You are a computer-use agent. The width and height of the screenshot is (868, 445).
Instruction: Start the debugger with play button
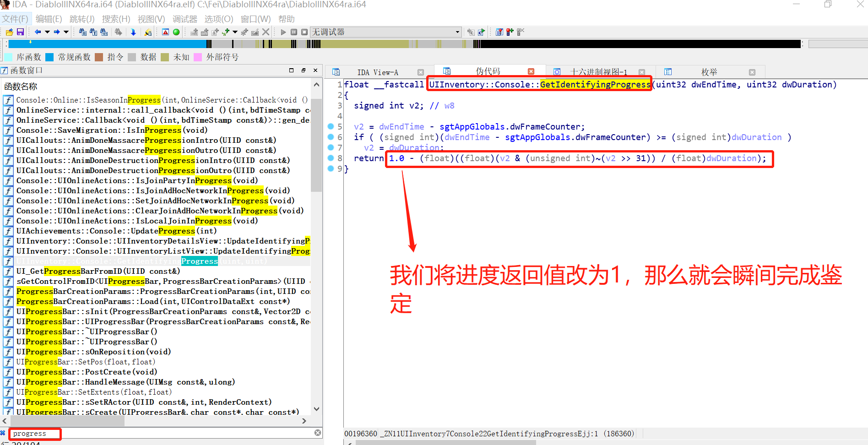pyautogui.click(x=283, y=32)
